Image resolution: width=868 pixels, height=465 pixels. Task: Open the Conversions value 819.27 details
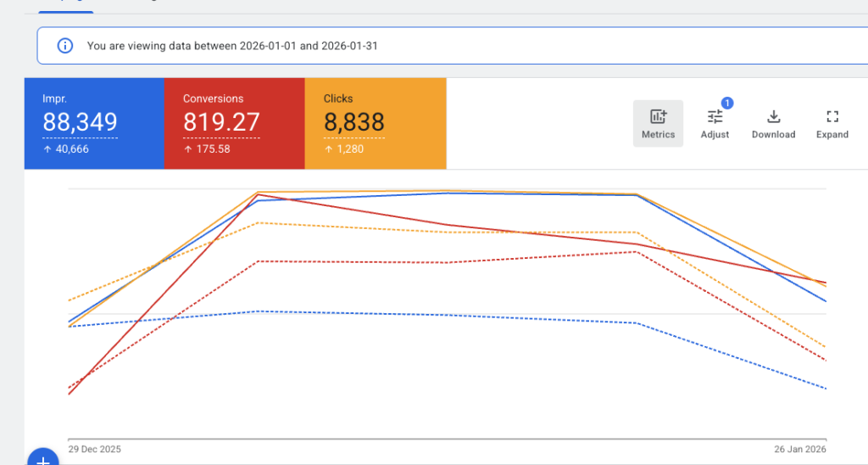coord(221,123)
